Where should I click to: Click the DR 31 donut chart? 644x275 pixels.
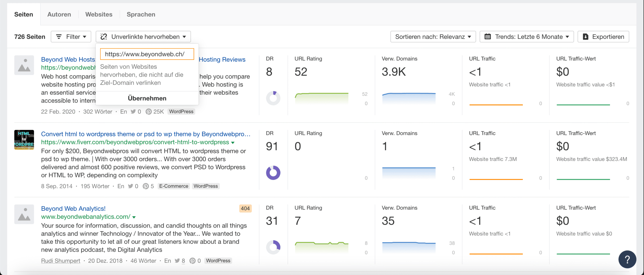273,247
